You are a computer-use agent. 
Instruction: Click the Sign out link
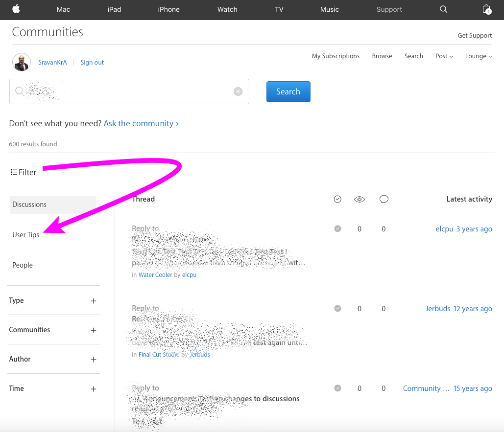[x=92, y=62]
